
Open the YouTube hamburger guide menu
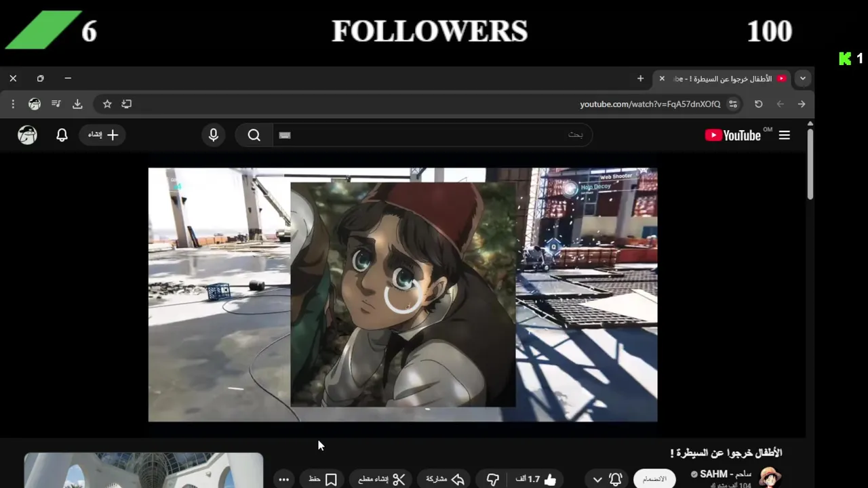[785, 135]
